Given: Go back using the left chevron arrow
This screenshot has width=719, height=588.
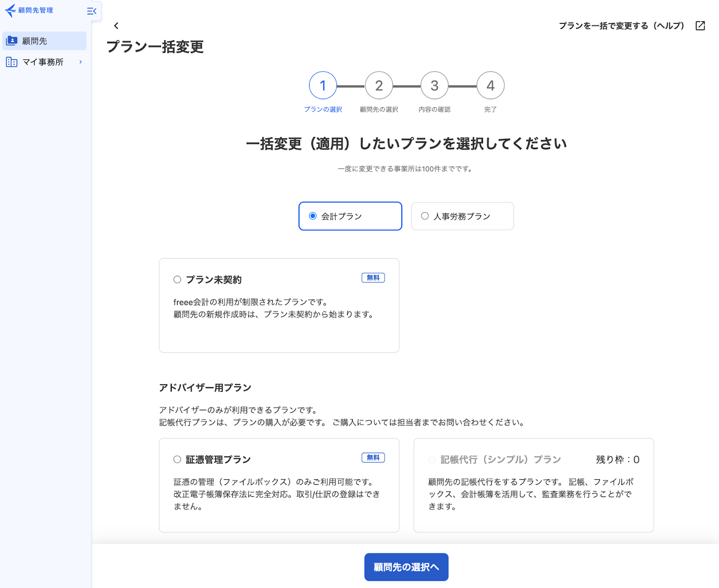Looking at the screenshot, I should [x=116, y=26].
